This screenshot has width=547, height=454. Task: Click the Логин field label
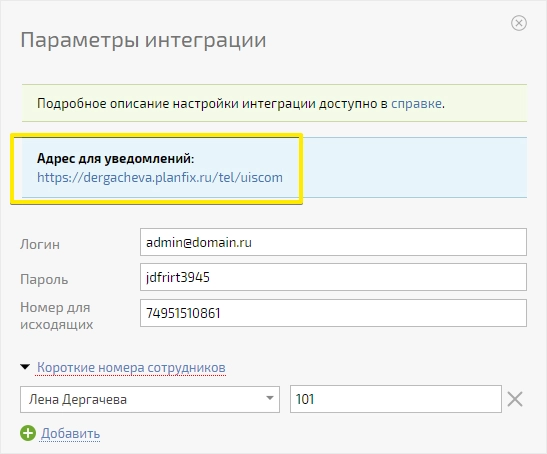[40, 244]
